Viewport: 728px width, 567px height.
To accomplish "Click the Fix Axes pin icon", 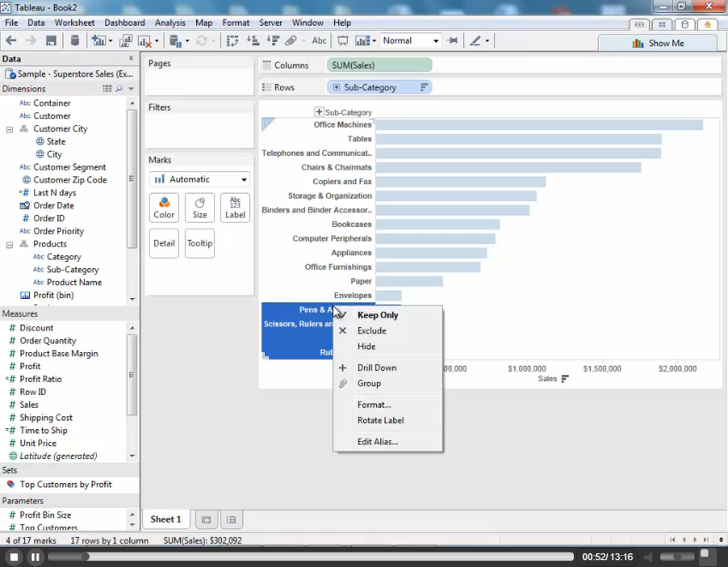I will tap(452, 40).
